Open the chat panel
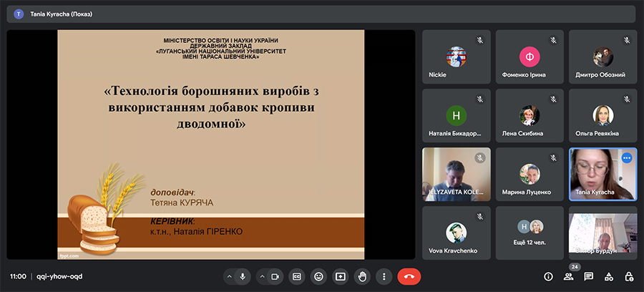Viewport: 644px width, 292px height. (x=588, y=276)
